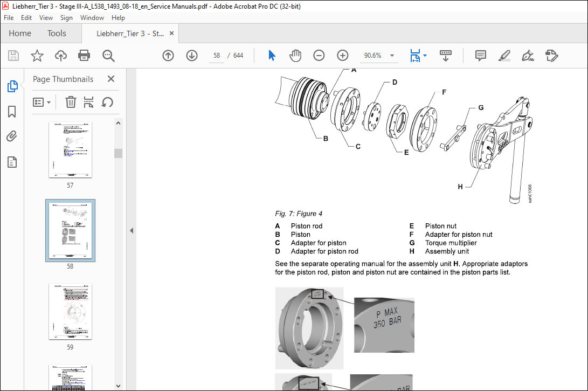The image size is (588, 391).
Task: Open the File menu
Action: [x=9, y=18]
